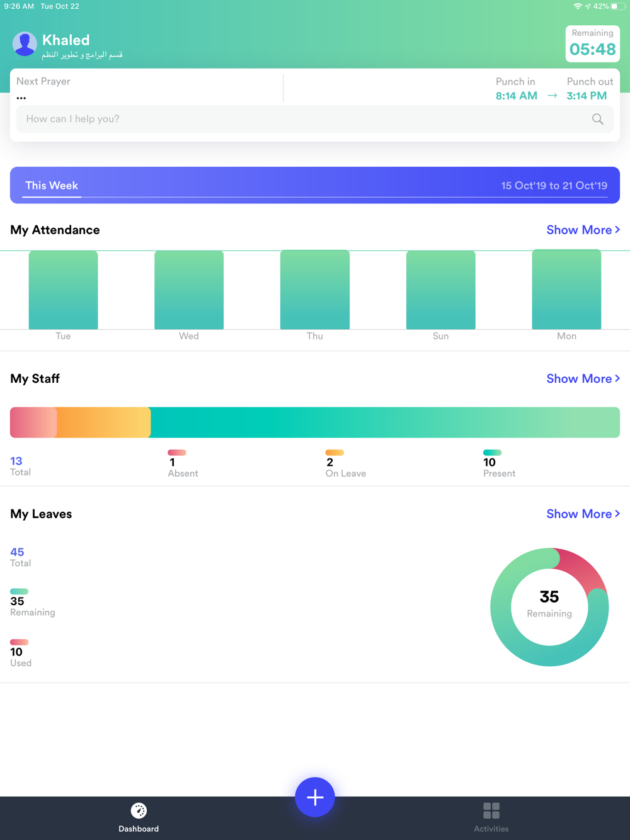Tap the battery status icon
The height and width of the screenshot is (840, 630).
618,6
